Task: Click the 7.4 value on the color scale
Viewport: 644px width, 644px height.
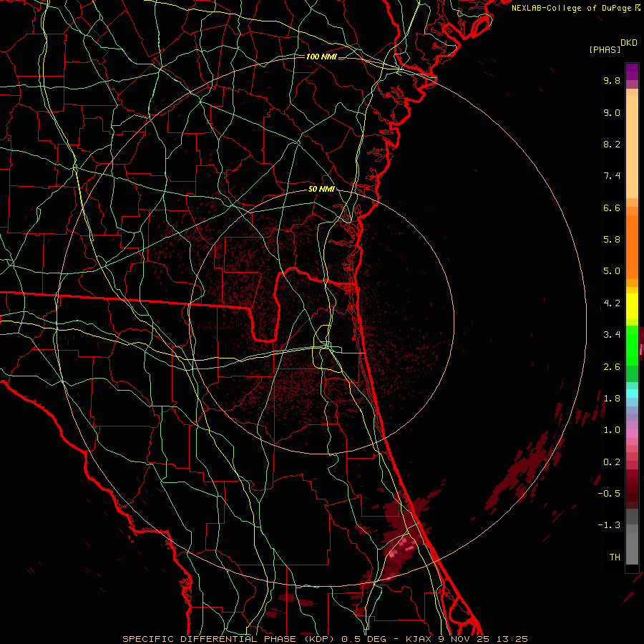Action: pos(612,176)
